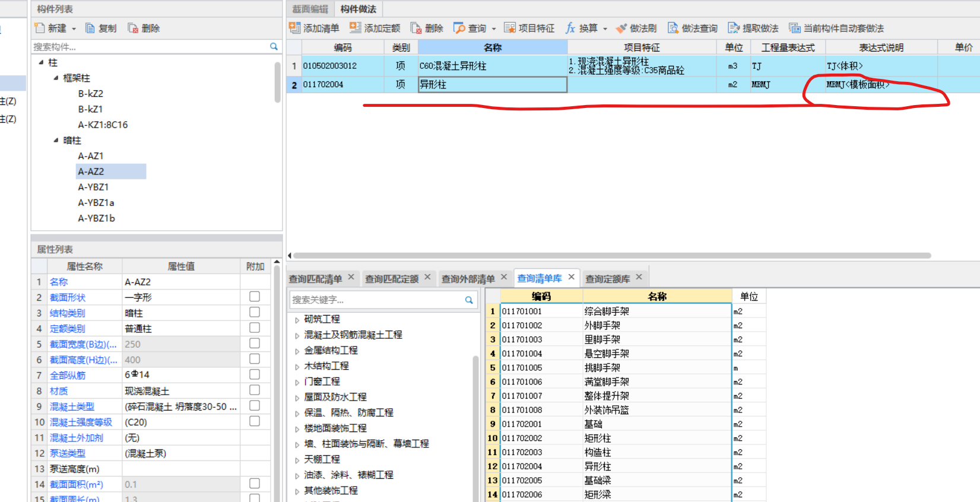The image size is (980, 502).
Task: Click the 项目特征 toolbar icon
Action: (x=510, y=28)
